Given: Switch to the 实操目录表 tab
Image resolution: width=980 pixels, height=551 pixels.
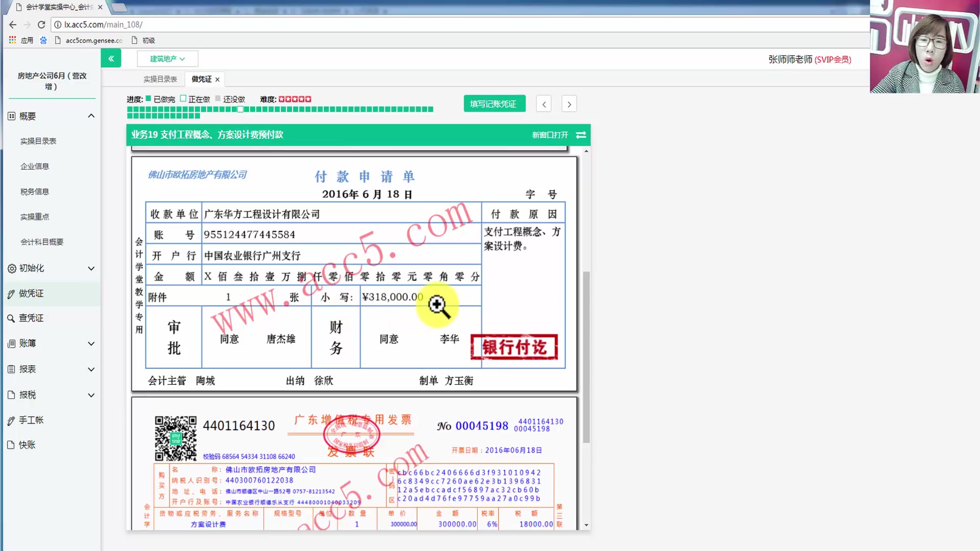Looking at the screenshot, I should coord(160,79).
